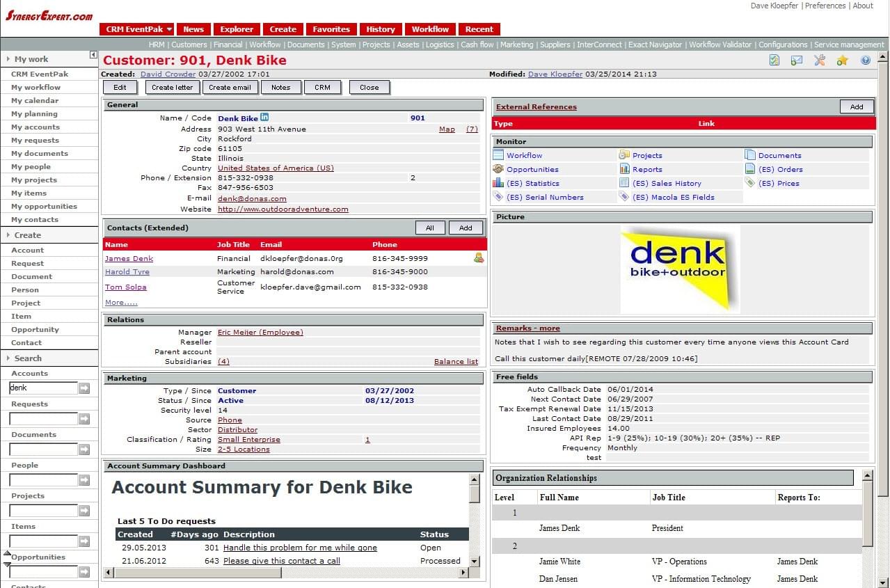Click the Organization Relationships scroll-up arrow
Viewport: 890px width, 588px height.
868,475
